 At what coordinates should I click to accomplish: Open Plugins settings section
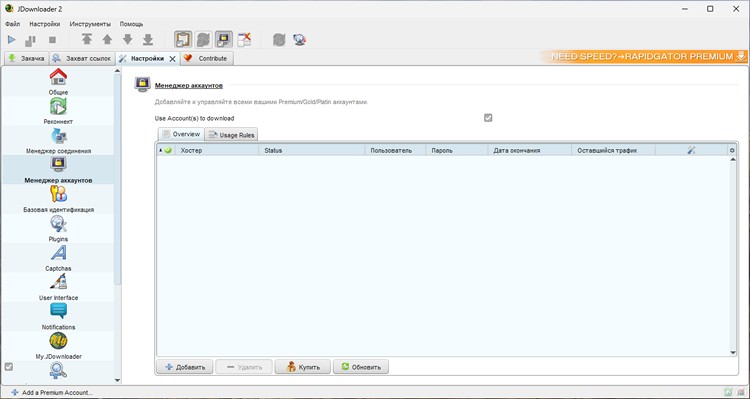point(58,228)
